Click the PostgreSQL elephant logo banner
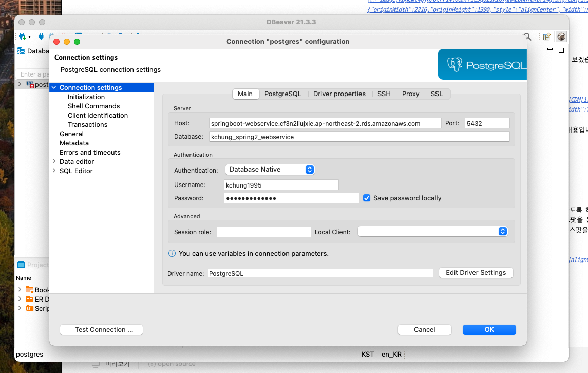The width and height of the screenshot is (588, 373). (482, 64)
